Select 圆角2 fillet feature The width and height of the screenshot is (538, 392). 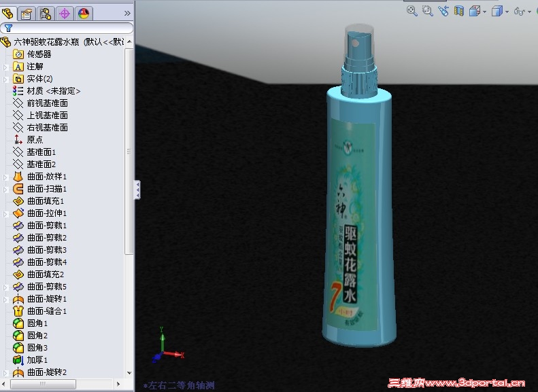coord(37,336)
